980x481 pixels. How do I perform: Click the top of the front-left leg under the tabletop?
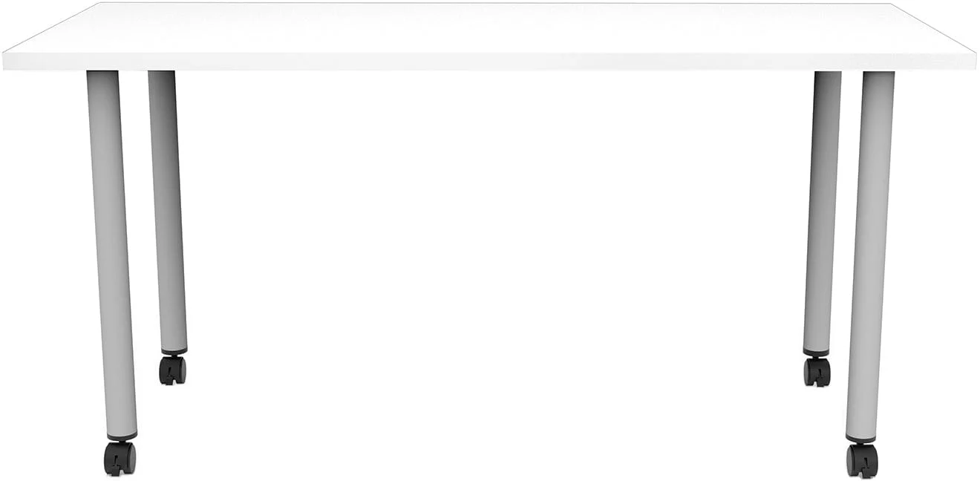tap(102, 76)
